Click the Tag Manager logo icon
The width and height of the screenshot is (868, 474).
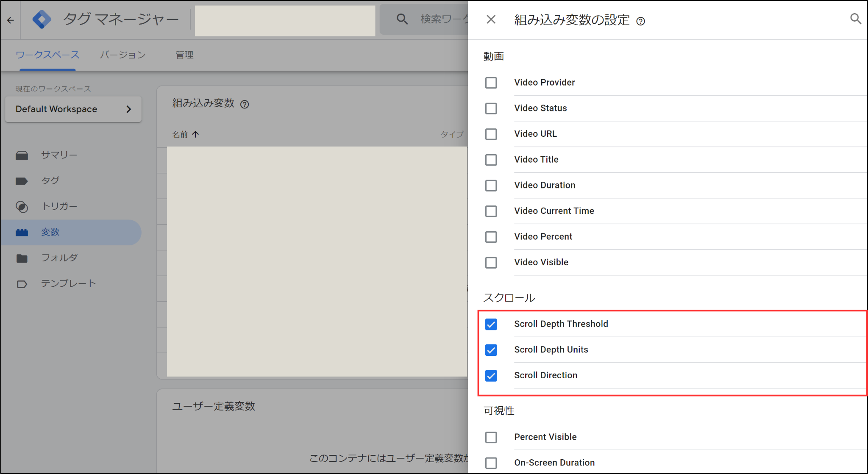(42, 19)
